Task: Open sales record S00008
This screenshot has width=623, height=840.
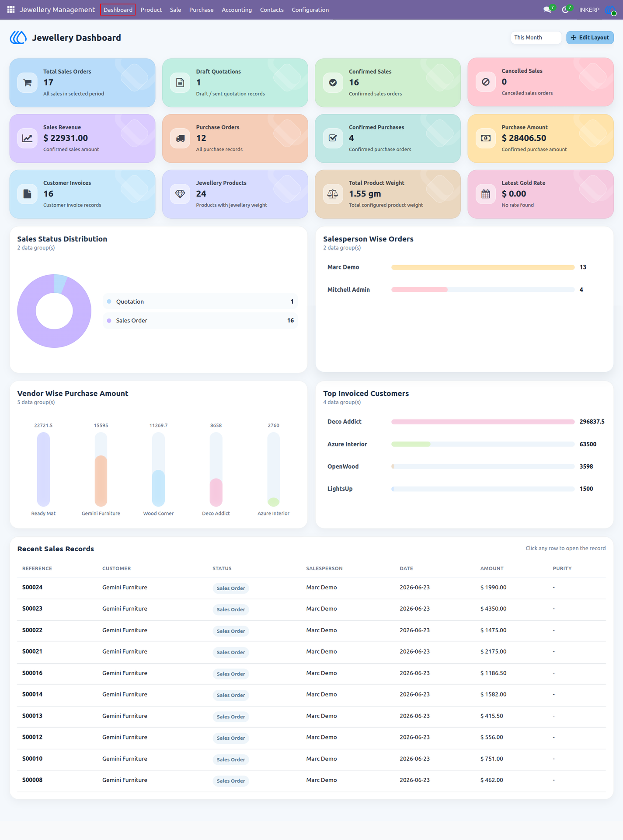Action: click(x=311, y=781)
